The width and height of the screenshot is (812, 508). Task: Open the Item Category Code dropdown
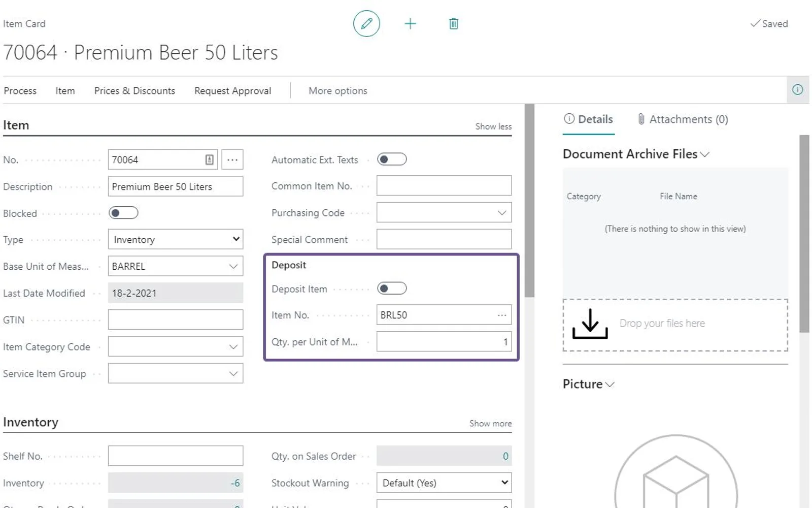click(x=233, y=347)
